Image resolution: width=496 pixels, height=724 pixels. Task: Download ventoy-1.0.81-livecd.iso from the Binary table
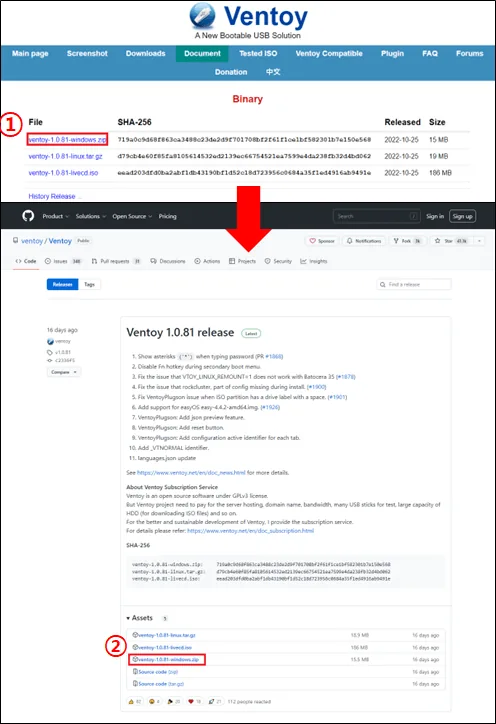(63, 173)
